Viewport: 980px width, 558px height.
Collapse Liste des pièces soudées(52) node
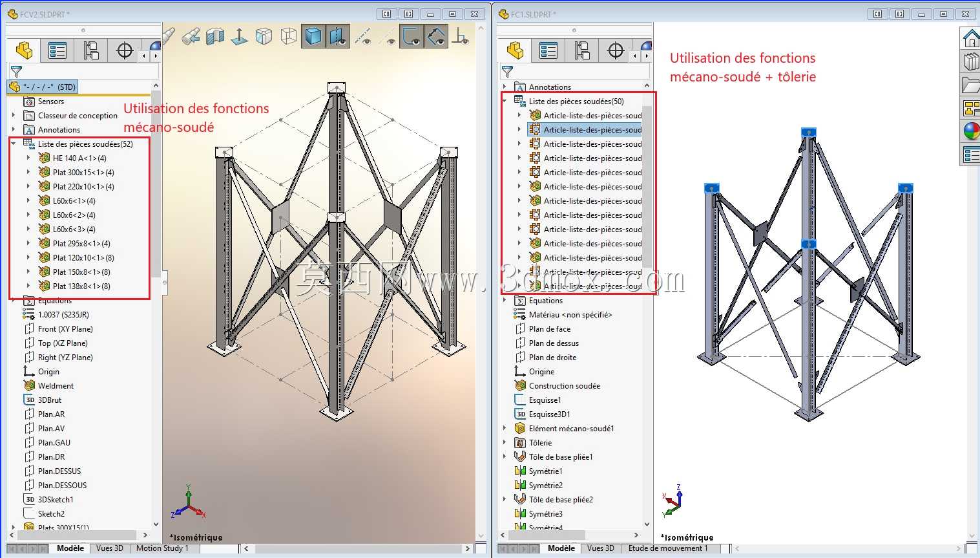pyautogui.click(x=14, y=144)
